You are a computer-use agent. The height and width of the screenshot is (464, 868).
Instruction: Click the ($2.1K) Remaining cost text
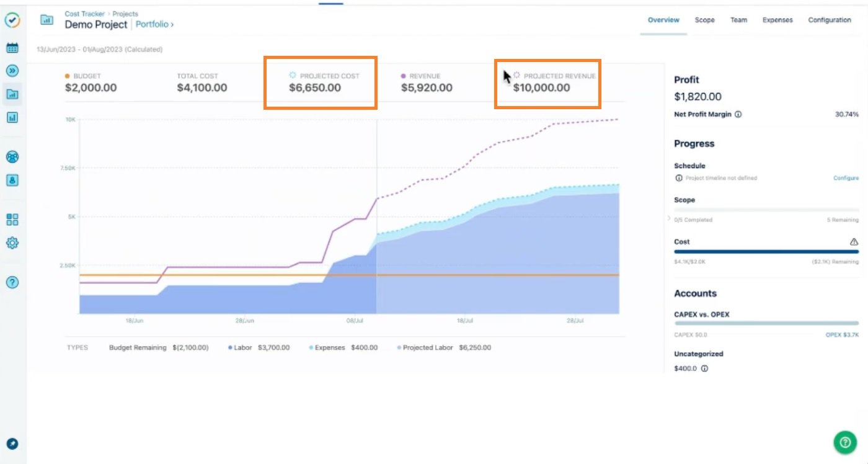pyautogui.click(x=835, y=262)
